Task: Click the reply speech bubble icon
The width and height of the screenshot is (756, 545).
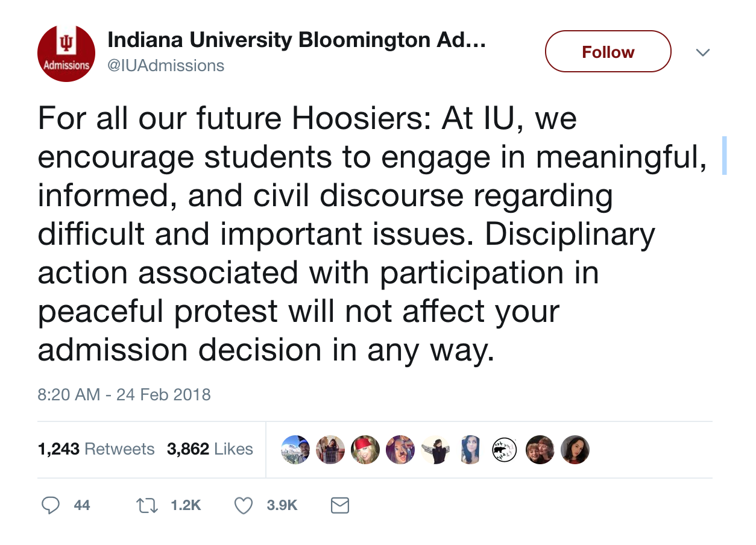Action: point(49,505)
